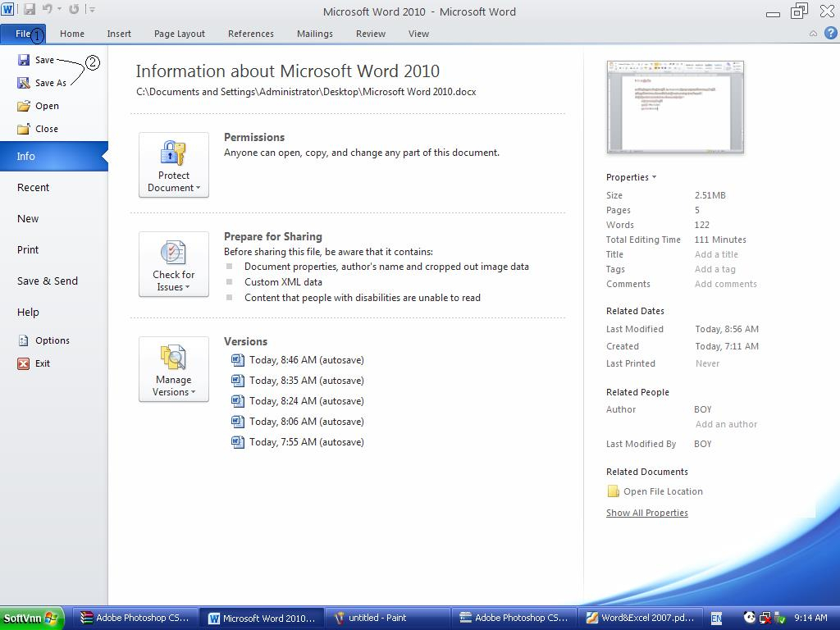Image resolution: width=840 pixels, height=630 pixels.
Task: Expand the Properties dropdown
Action: coord(631,177)
